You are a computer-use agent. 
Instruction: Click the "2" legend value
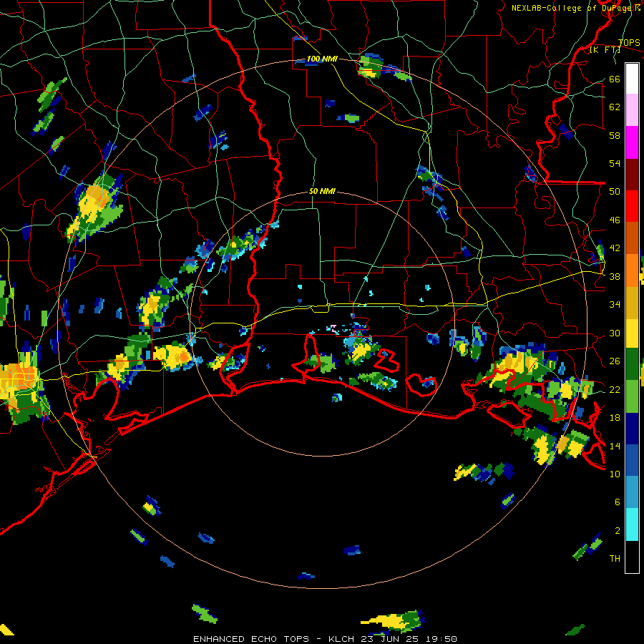tap(618, 530)
